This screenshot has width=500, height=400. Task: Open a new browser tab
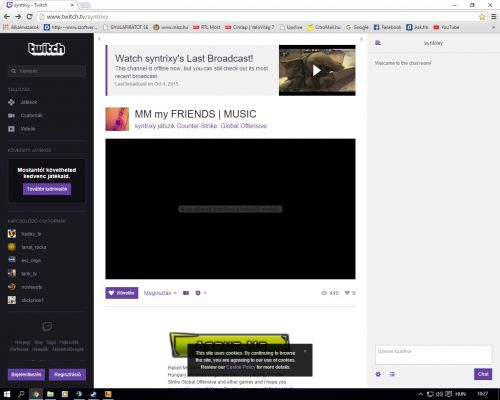85,5
